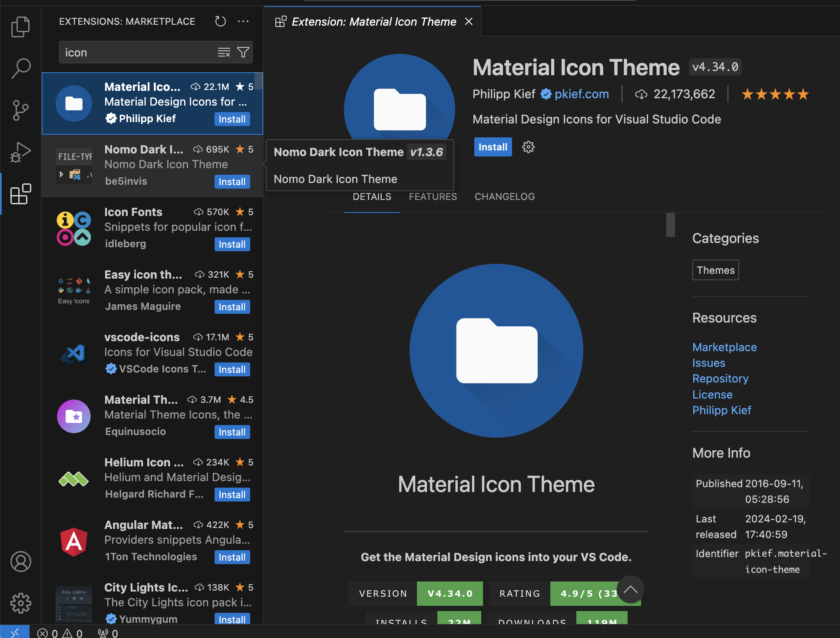The image size is (840, 638).
Task: Click the VSCode Icons Team publisher name
Action: click(162, 369)
